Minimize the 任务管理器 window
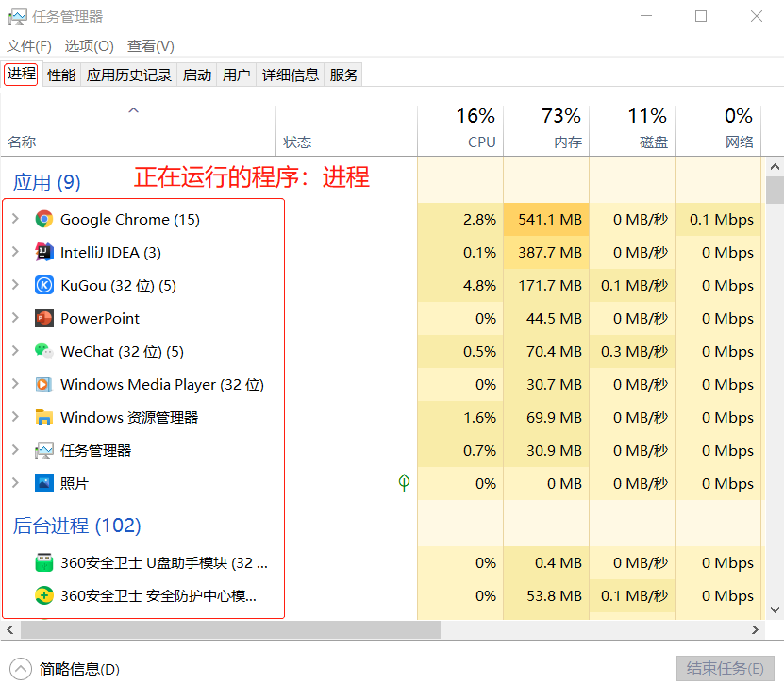Viewport: 784px width, 684px height. [x=646, y=16]
